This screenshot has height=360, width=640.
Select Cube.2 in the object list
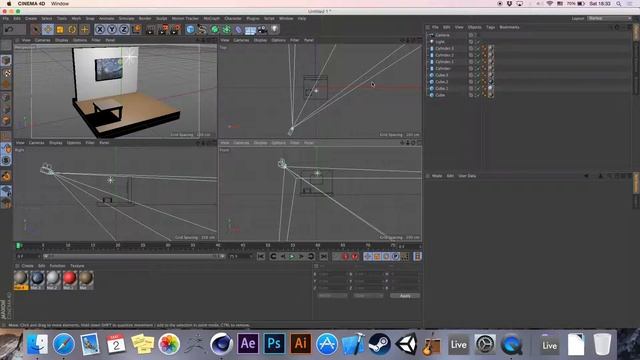click(x=441, y=82)
